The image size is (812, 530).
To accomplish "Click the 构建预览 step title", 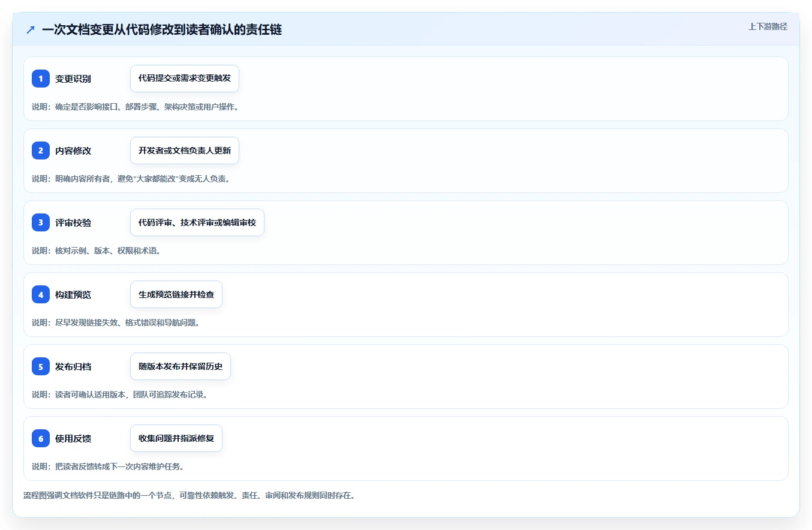I will point(73,294).
